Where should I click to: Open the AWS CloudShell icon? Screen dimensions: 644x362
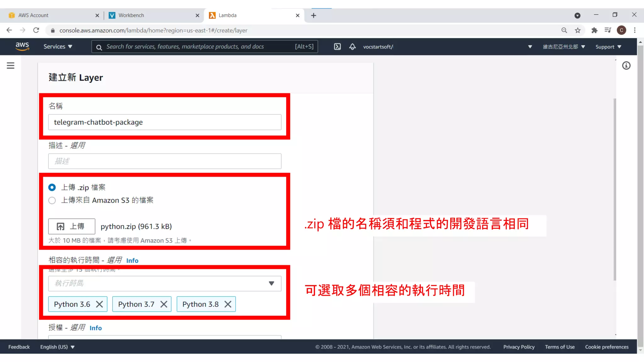click(x=337, y=47)
